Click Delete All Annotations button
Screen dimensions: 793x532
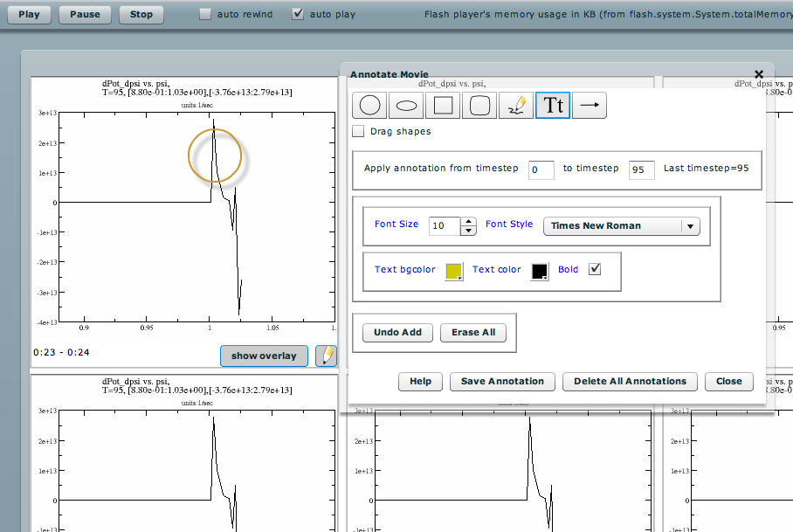[631, 381]
